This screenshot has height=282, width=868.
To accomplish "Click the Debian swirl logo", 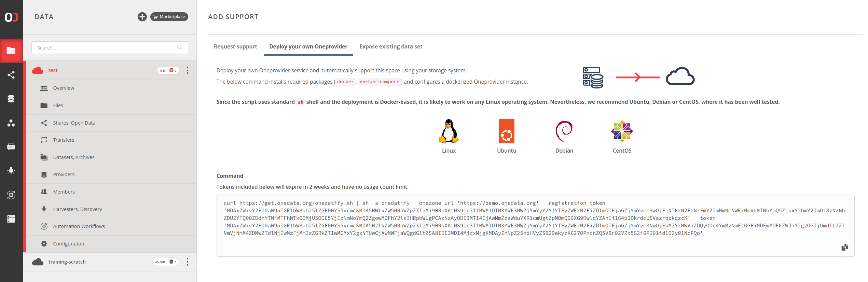I will point(564,131).
